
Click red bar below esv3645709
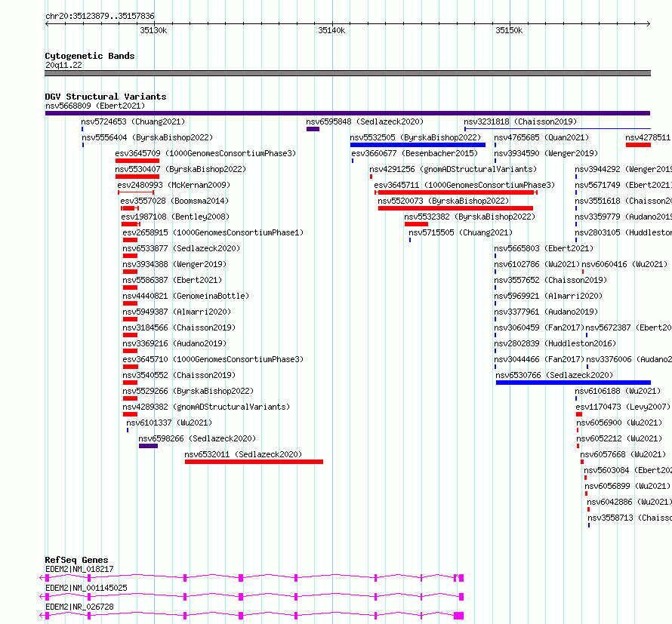(x=137, y=161)
